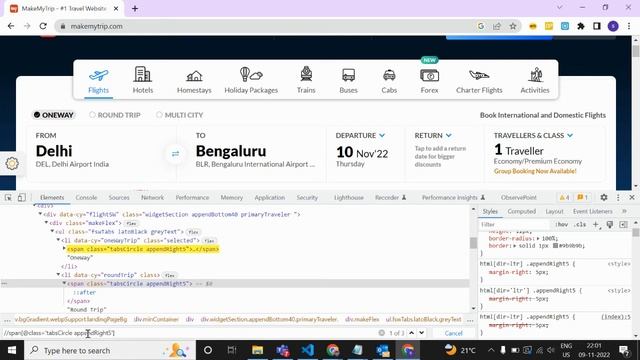Image resolution: width=640 pixels, height=360 pixels.
Task: Add new style rule plus icon
Action: coord(596,224)
